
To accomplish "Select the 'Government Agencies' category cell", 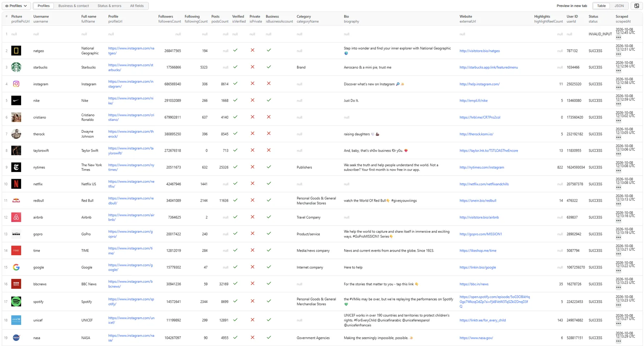I will click(313, 338).
